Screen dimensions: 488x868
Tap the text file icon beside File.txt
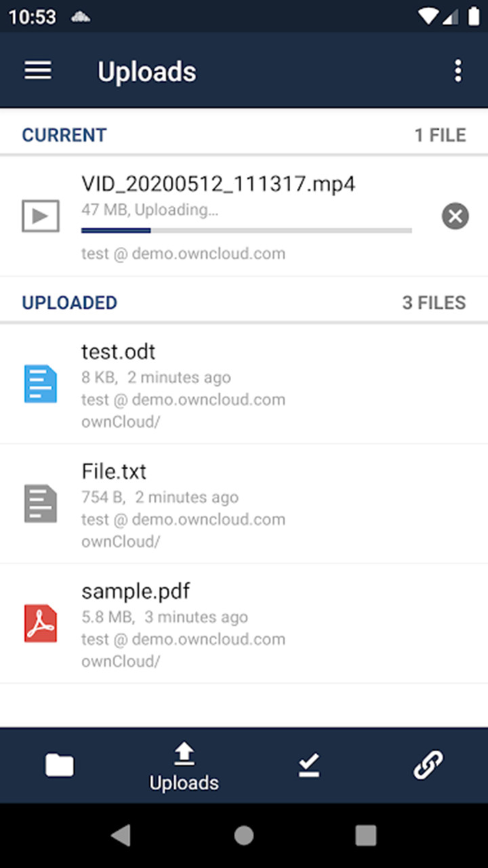41,503
